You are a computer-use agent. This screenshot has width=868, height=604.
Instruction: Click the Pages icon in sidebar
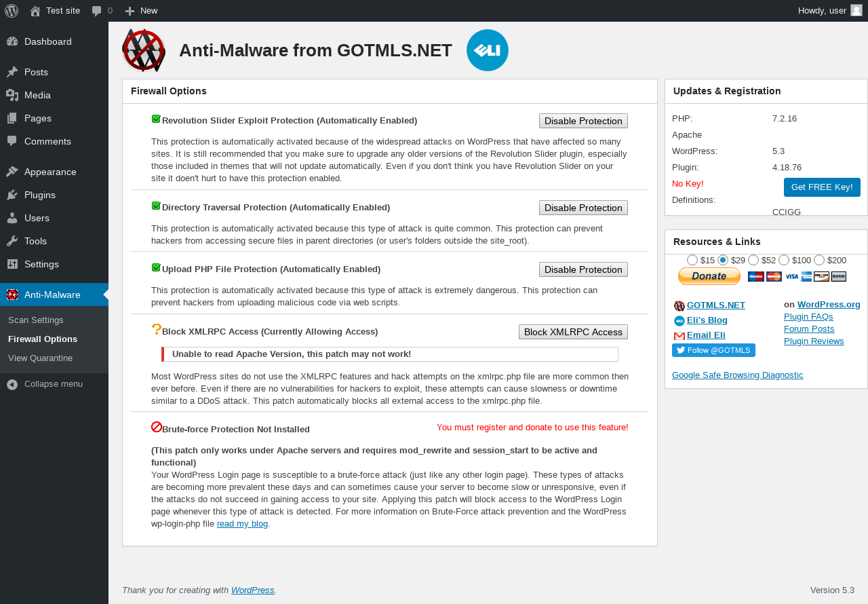(x=12, y=118)
